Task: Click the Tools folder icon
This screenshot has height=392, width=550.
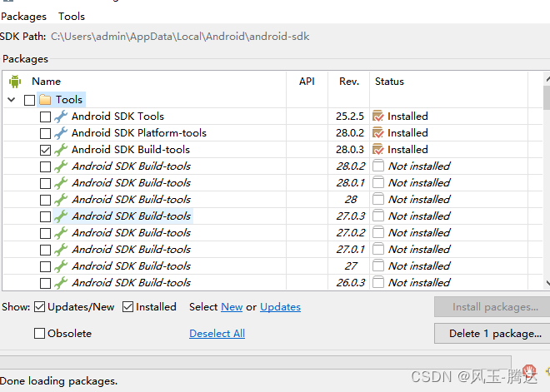Action: [x=45, y=100]
